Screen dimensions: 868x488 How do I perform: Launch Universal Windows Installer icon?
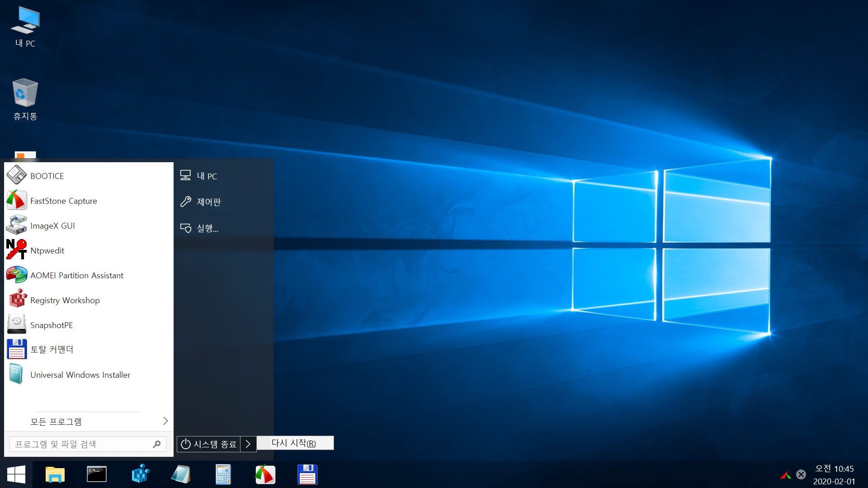coord(17,374)
